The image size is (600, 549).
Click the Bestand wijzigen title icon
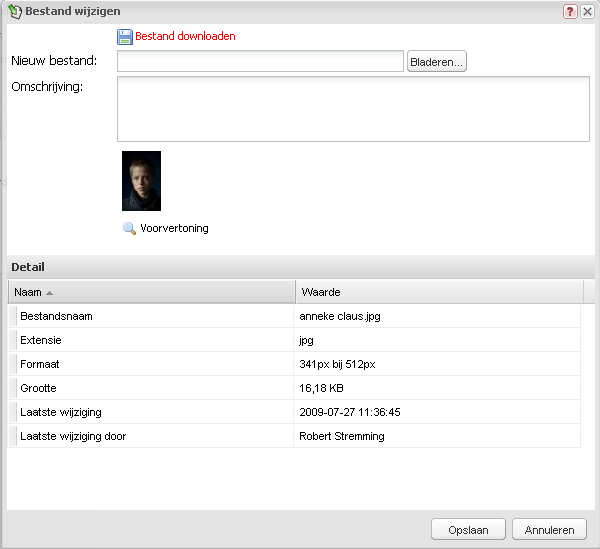click(15, 11)
